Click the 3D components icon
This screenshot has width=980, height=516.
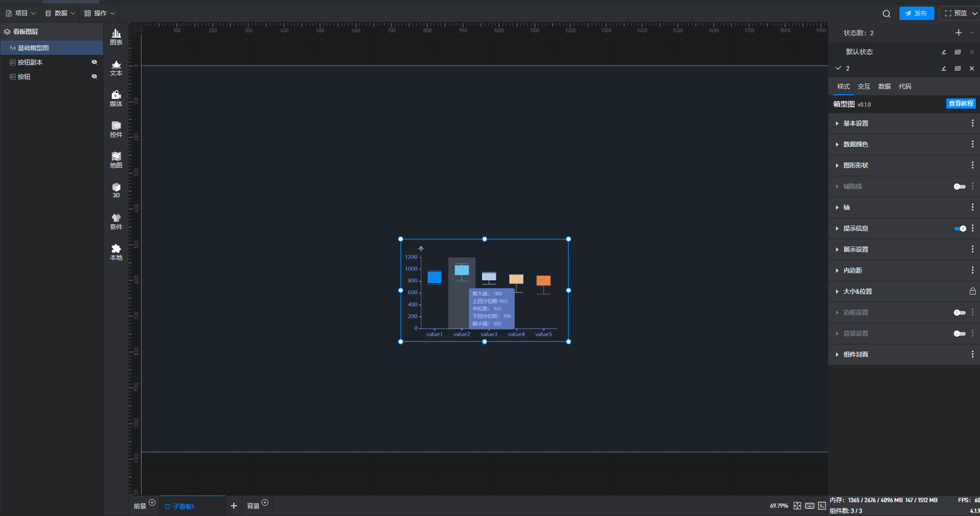tap(116, 190)
